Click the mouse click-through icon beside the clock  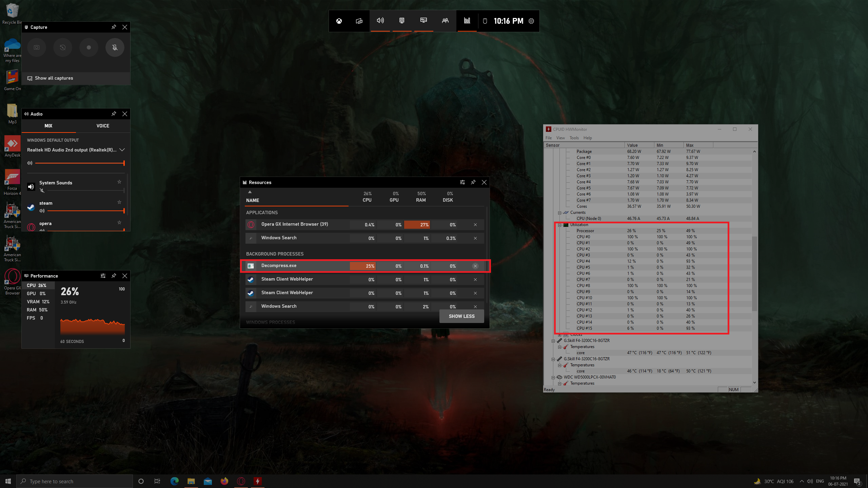tap(485, 21)
